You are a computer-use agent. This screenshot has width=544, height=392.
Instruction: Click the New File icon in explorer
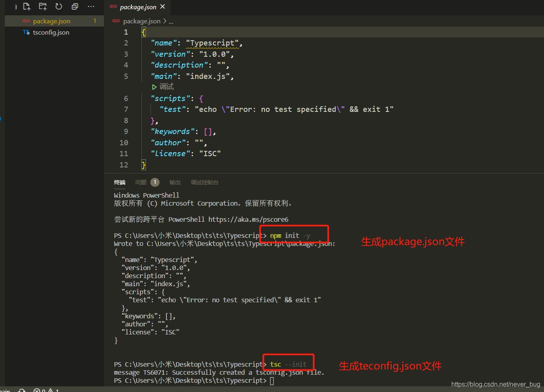(27, 6)
